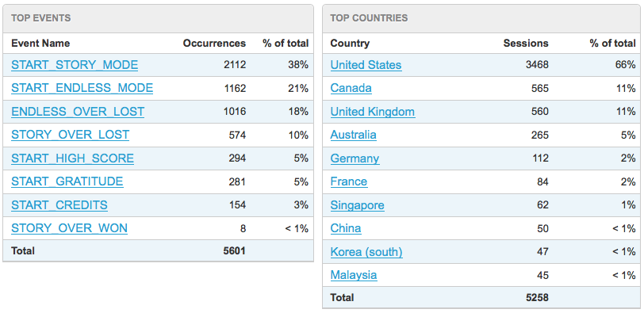Select the China country link
644x313 pixels.
tap(346, 228)
